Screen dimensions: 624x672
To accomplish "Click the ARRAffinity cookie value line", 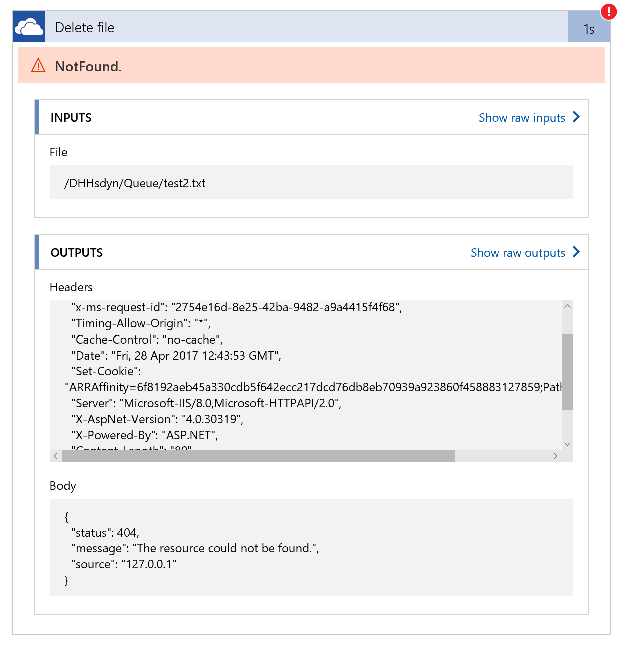I will (x=313, y=387).
